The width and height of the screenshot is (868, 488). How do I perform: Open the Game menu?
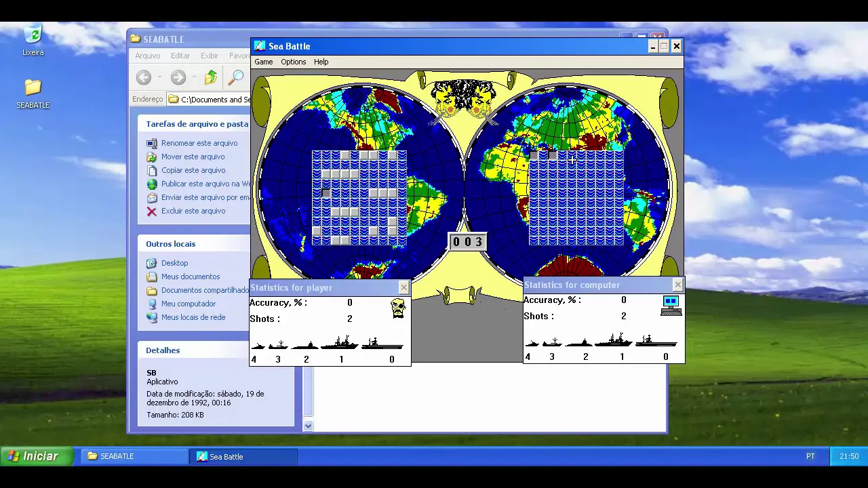[263, 62]
